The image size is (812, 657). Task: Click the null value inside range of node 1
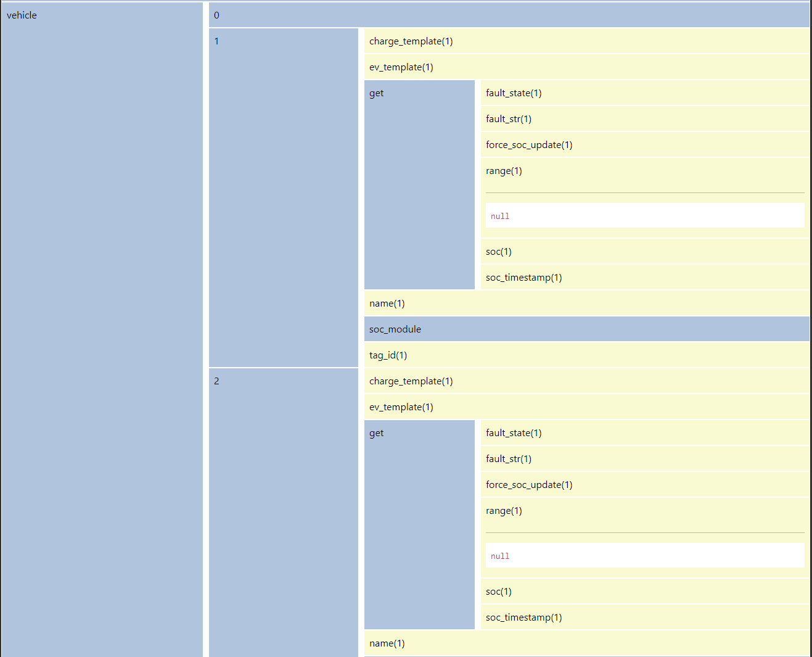499,215
